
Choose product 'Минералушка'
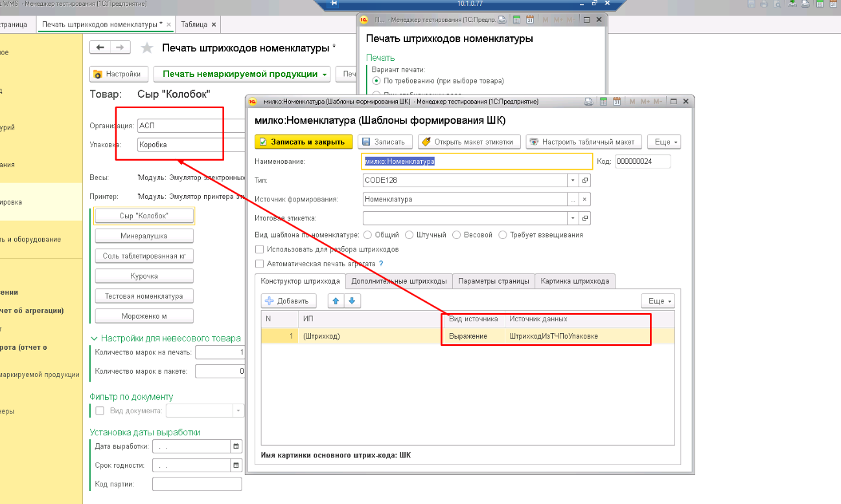pos(144,236)
